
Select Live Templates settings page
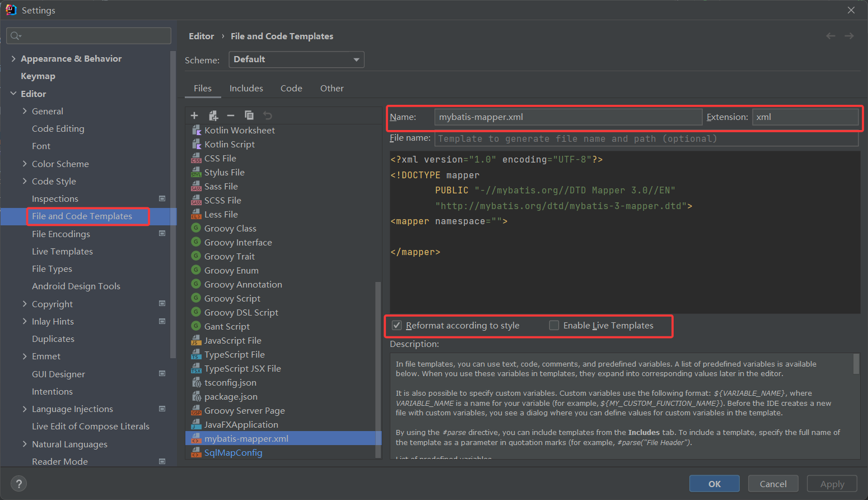coord(62,251)
